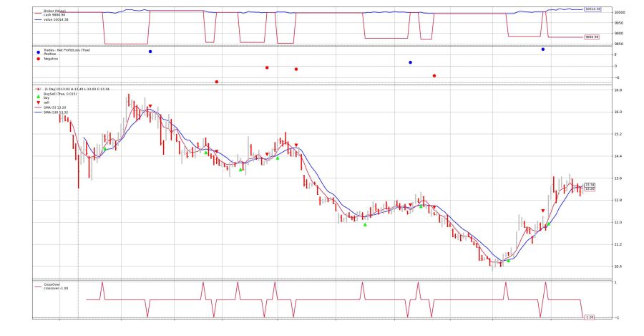Click the buy arrow at the chart's lowest price
644x336 pixels.
click(x=509, y=260)
